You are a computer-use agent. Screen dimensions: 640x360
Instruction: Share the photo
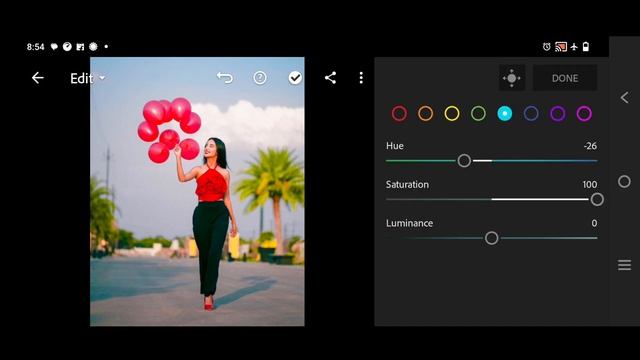pos(330,78)
